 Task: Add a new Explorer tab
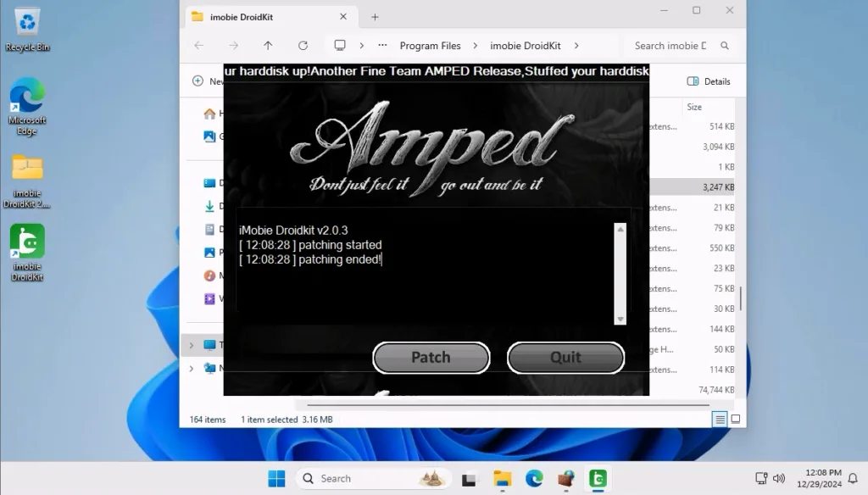pyautogui.click(x=375, y=17)
